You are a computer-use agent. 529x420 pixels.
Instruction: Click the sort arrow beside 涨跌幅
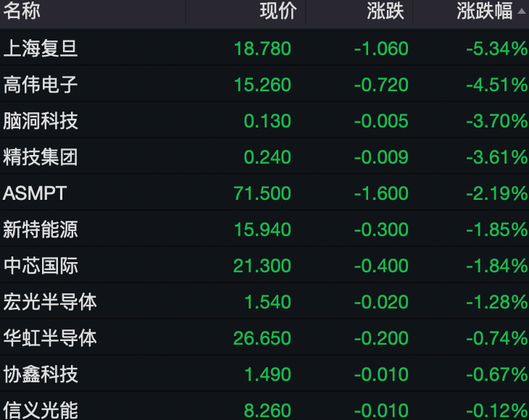click(522, 11)
